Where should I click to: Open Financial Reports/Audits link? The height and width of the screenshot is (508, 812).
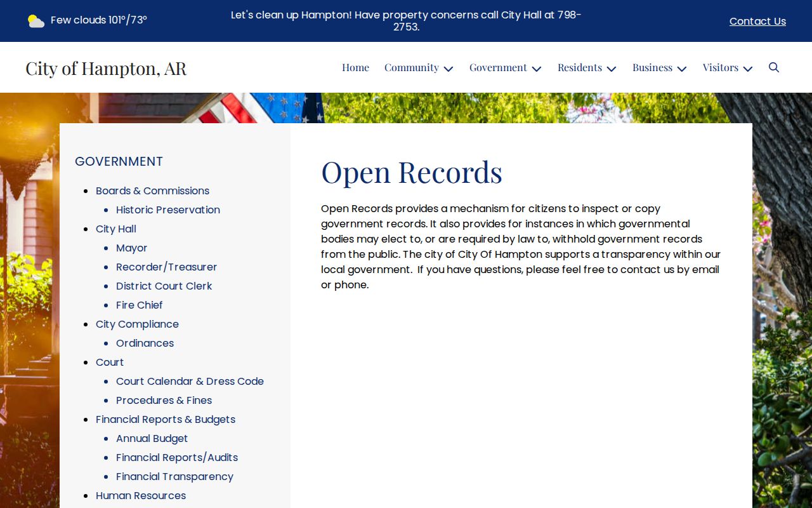[x=177, y=457]
